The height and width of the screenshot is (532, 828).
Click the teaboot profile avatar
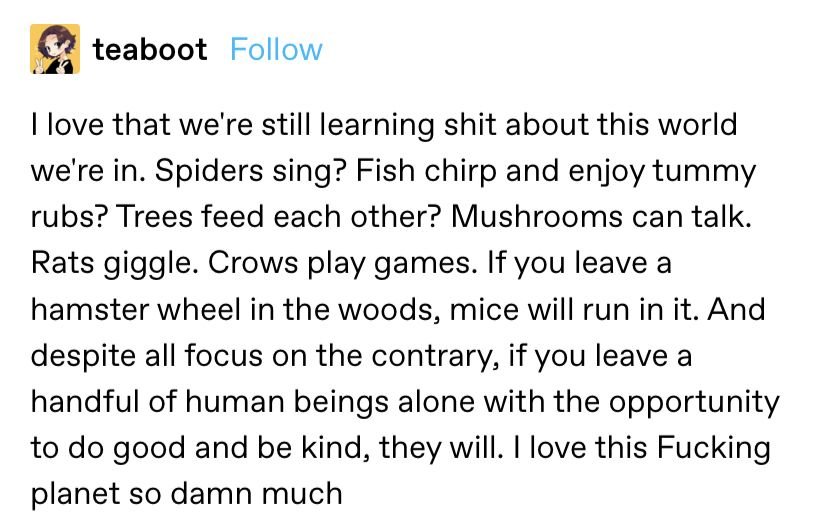point(55,49)
